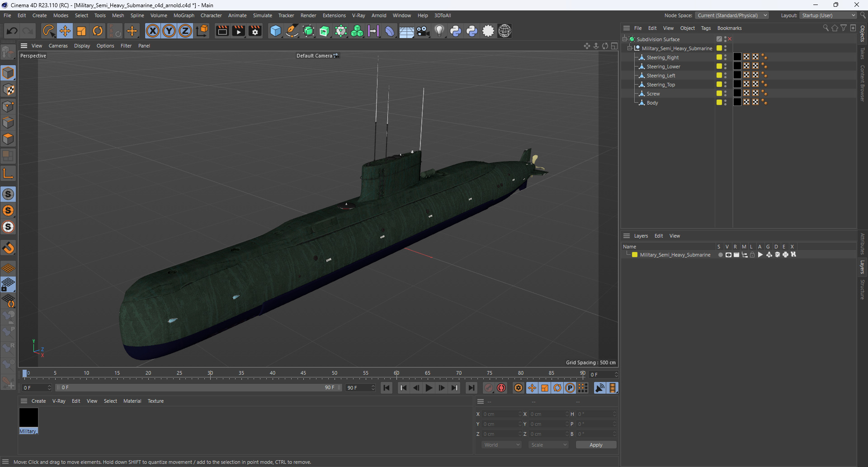Open Object Manager Tags menu
Screen dimensions: 868x467
706,28
